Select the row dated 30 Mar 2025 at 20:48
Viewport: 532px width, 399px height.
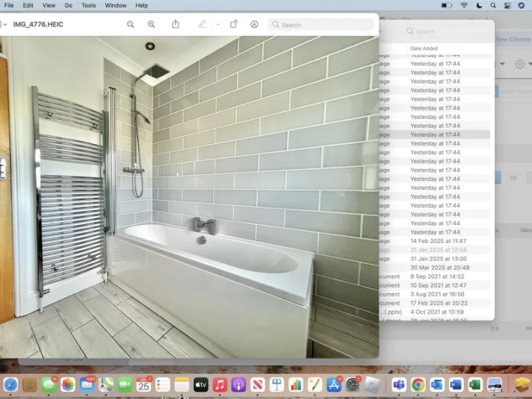coord(434,267)
